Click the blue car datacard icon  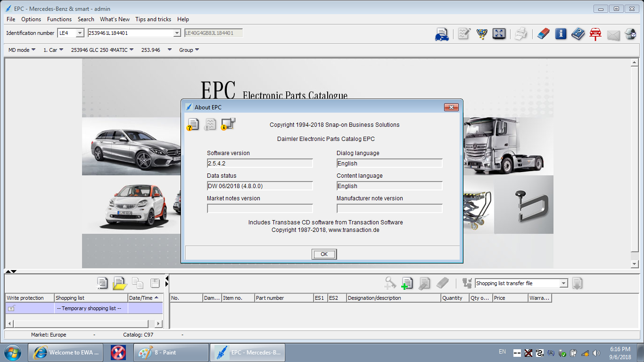[442, 34]
